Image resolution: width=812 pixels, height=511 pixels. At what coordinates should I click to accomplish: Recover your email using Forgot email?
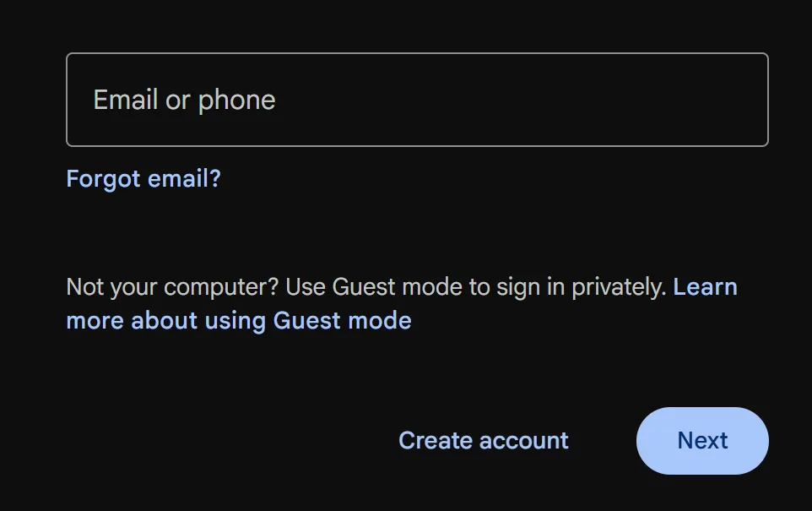(x=143, y=178)
